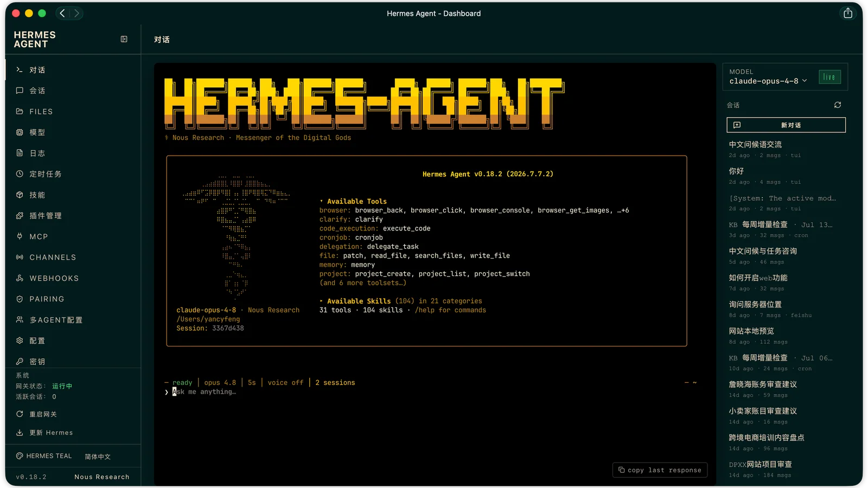Open the 定时任务 clock icon
The height and width of the screenshot is (488, 868).
[x=20, y=174]
